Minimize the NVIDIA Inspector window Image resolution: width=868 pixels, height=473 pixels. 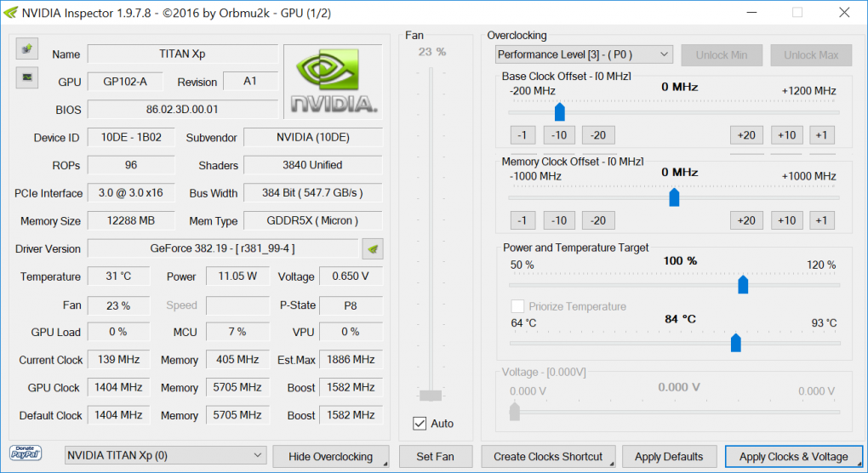[x=751, y=12]
